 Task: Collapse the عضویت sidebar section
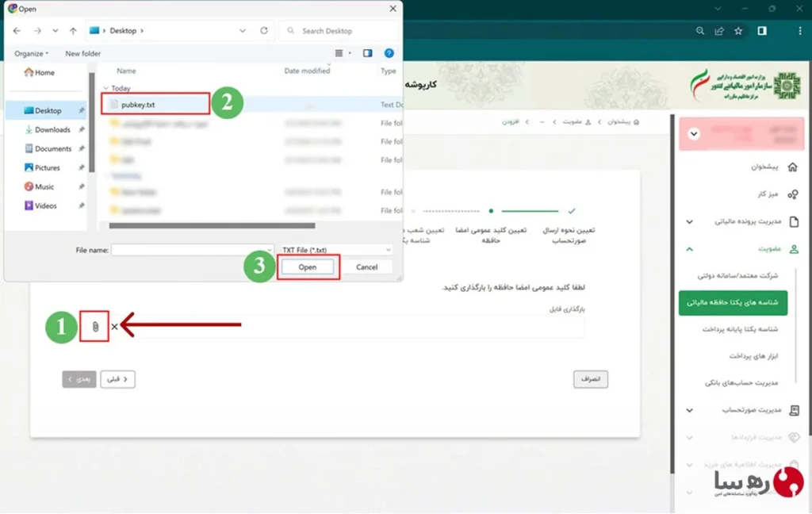click(689, 249)
